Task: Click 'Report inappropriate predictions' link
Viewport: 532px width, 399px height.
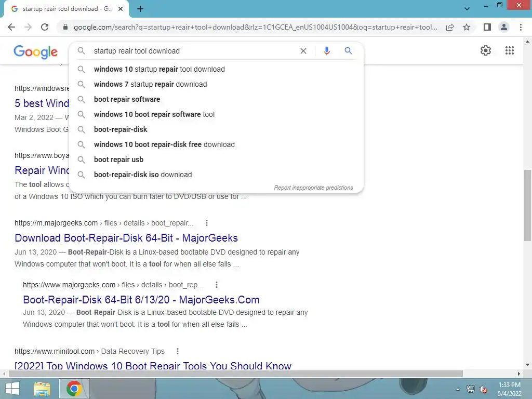Action: point(313,188)
